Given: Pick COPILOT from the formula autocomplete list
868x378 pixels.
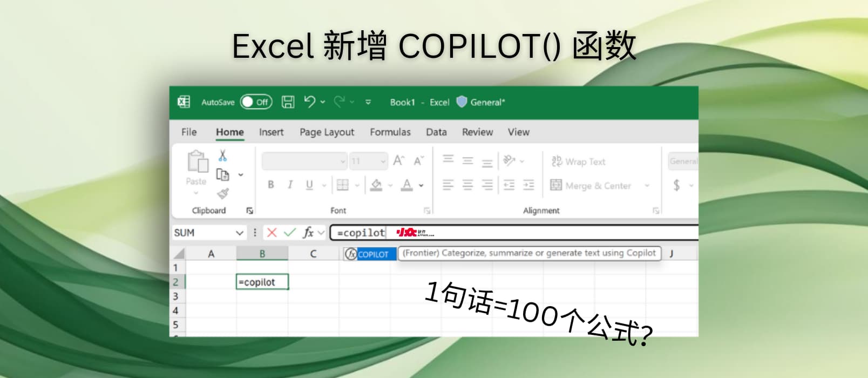Looking at the screenshot, I should tap(370, 254).
